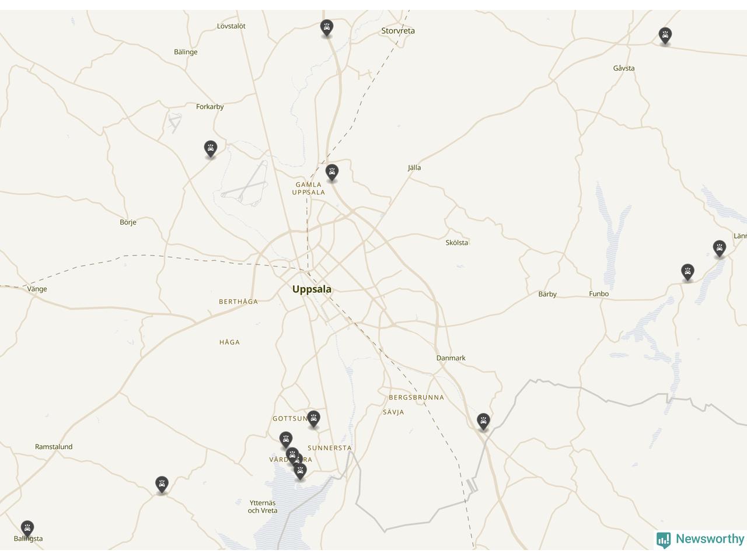Select the lowest marker in the Vårdsätra cluster
This screenshot has height=560, width=747.
tap(300, 471)
